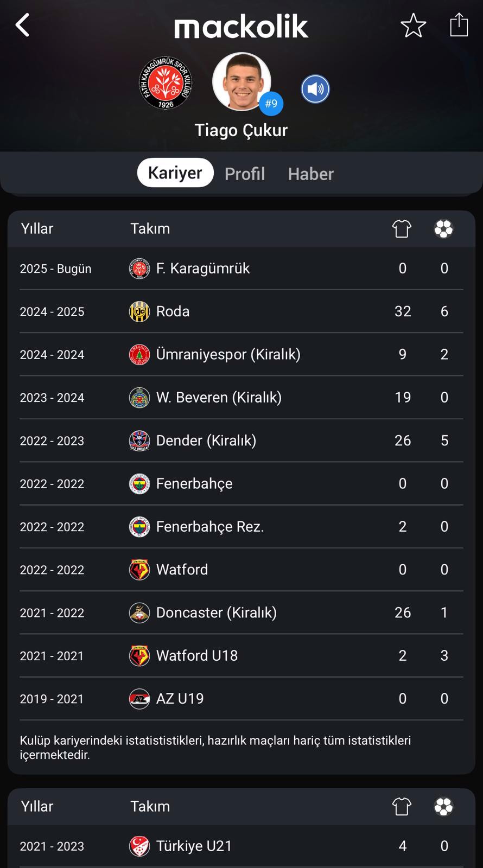Switch to the Profil tab
This screenshot has width=483, height=868.
coord(245,174)
